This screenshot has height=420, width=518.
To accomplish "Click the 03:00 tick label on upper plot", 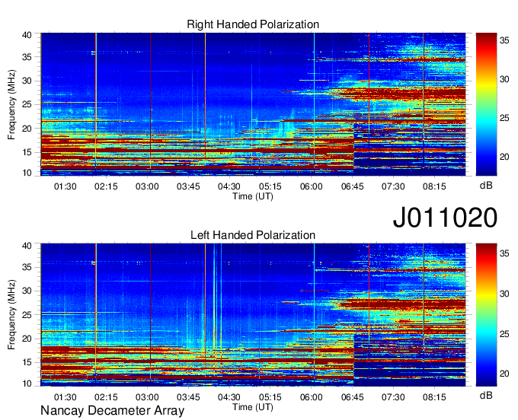I will 147,186.
